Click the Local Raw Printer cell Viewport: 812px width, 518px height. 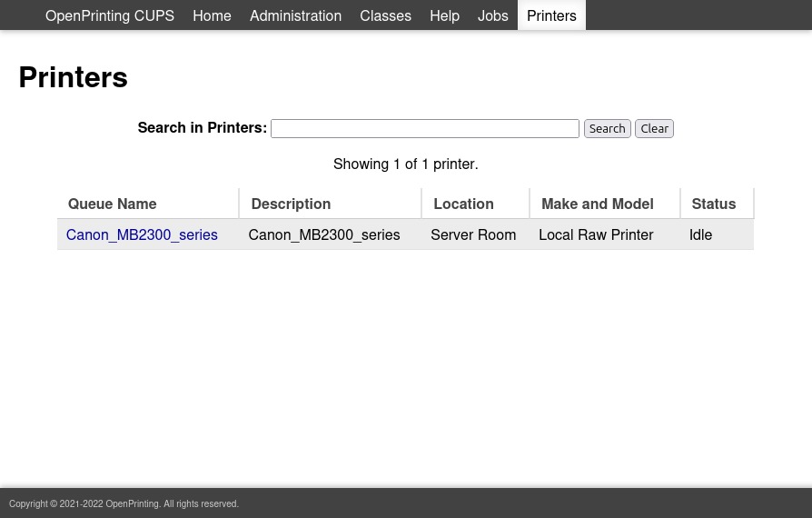[596, 234]
